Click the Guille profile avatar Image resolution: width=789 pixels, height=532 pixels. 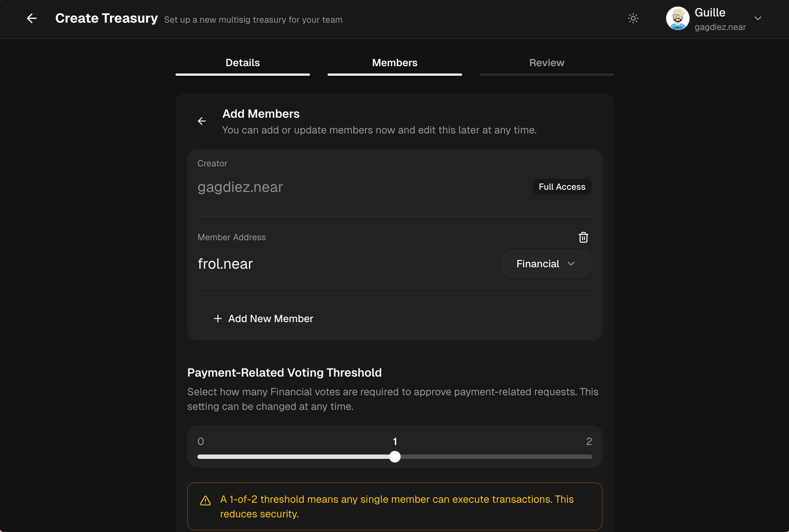click(677, 18)
